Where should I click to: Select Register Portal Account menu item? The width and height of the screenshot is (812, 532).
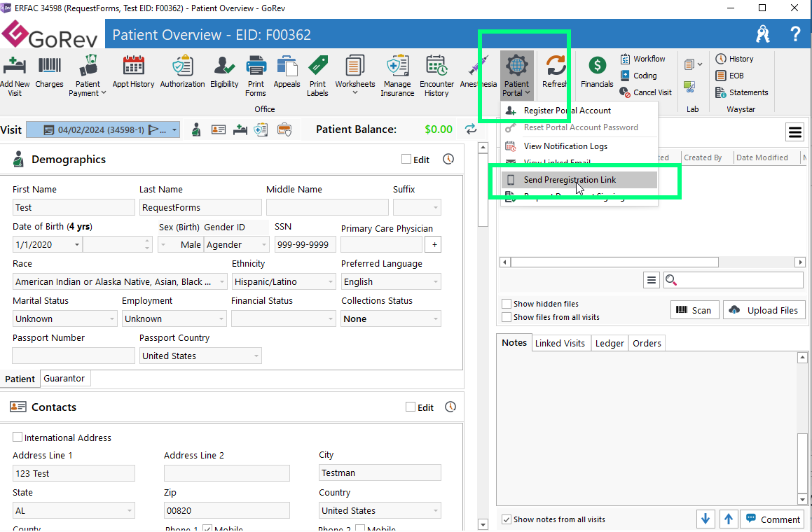[x=579, y=111]
